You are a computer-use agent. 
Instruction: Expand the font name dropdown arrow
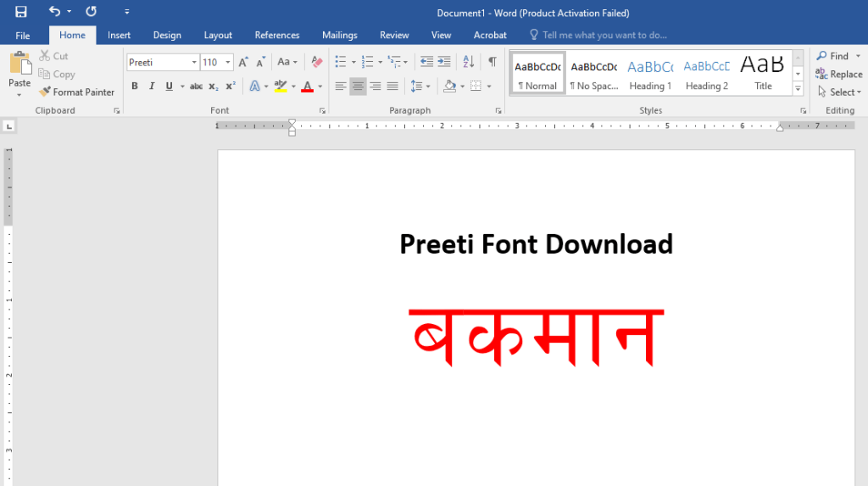click(194, 62)
